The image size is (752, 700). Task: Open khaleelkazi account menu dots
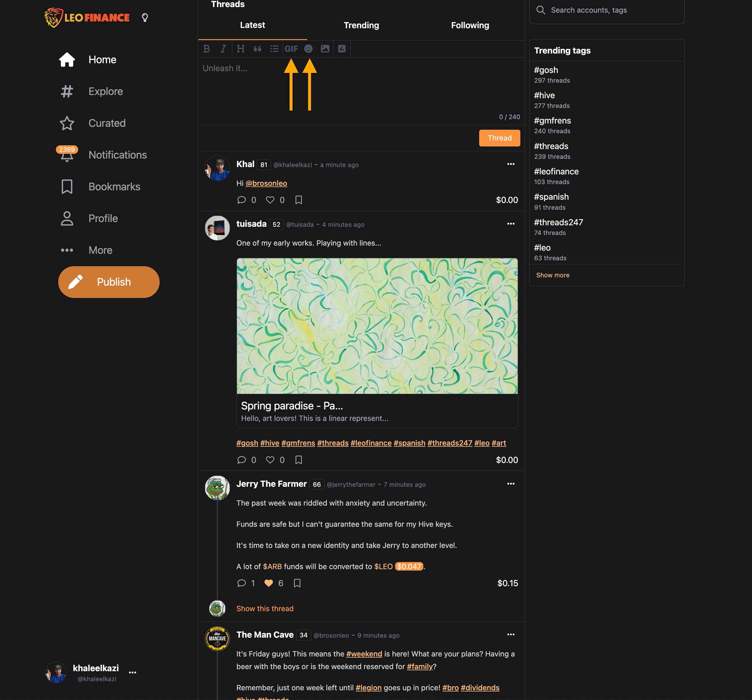[x=132, y=672]
